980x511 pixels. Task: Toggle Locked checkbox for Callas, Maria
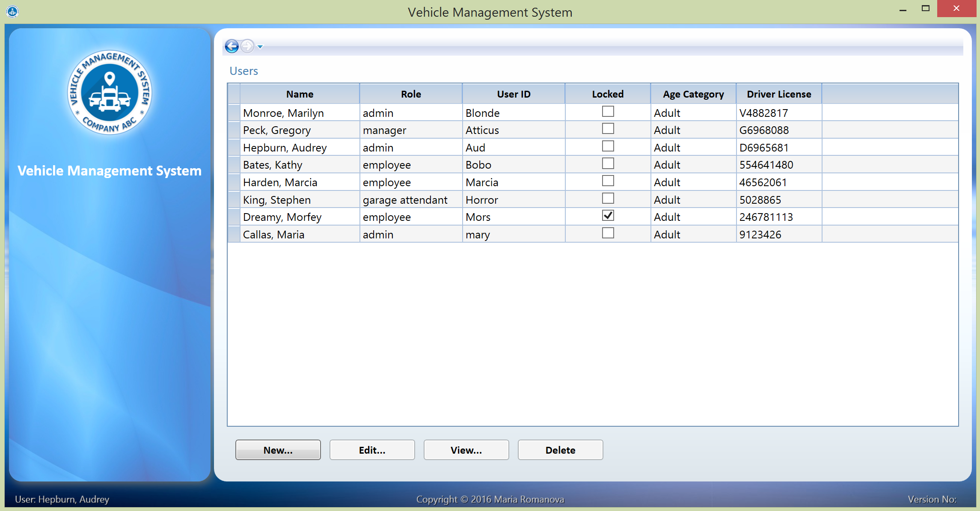(607, 233)
